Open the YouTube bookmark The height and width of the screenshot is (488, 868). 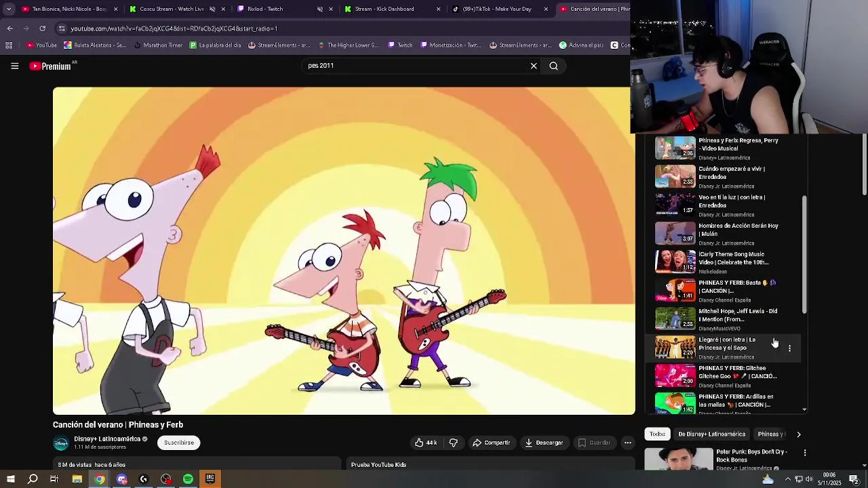[42, 45]
